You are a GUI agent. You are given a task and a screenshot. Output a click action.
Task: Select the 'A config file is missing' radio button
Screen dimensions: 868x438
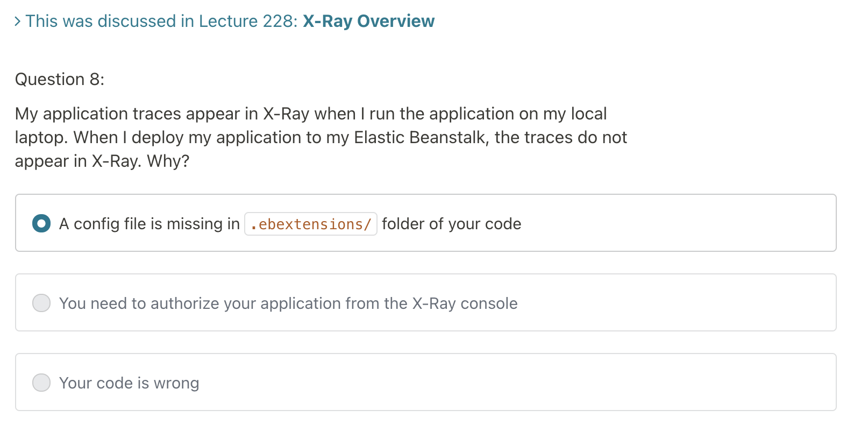[x=41, y=223]
